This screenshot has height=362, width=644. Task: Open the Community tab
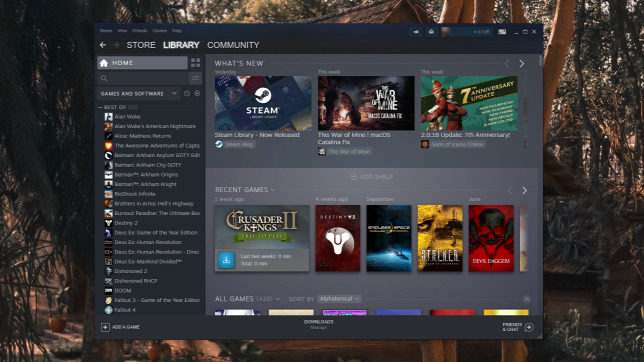coord(233,45)
